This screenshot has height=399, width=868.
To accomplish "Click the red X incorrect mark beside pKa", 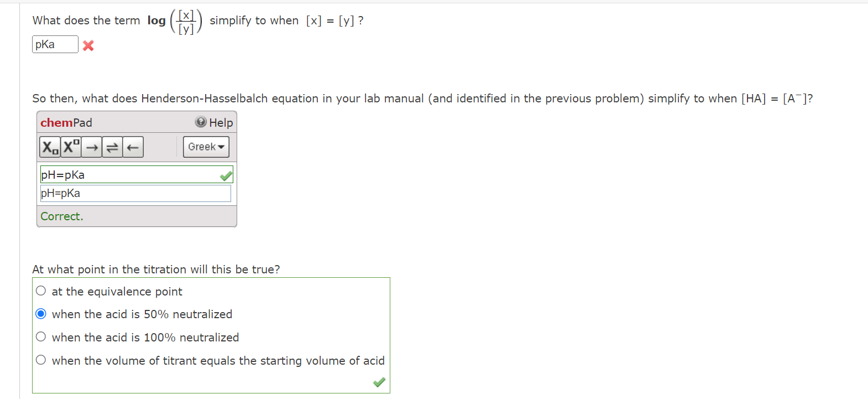I will (88, 46).
